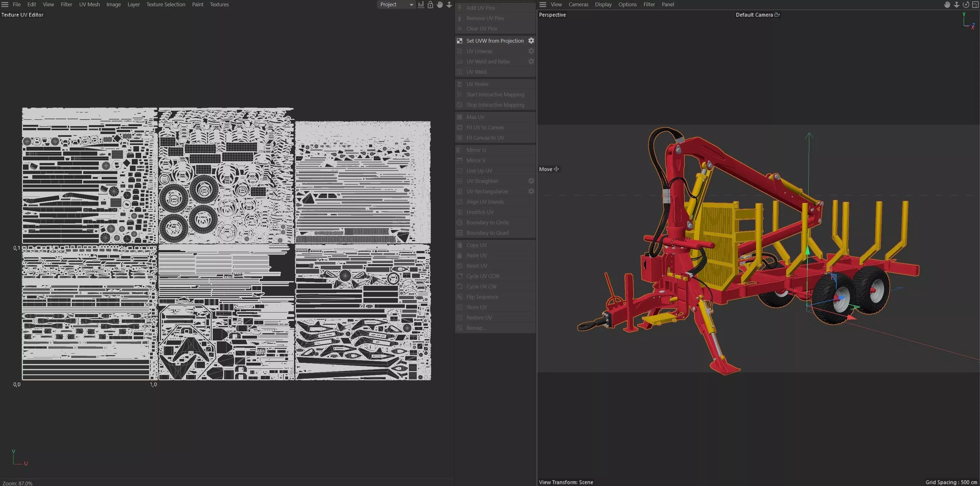Click the Move tool label in viewport
Screen dimensions: 980x486
(546, 169)
